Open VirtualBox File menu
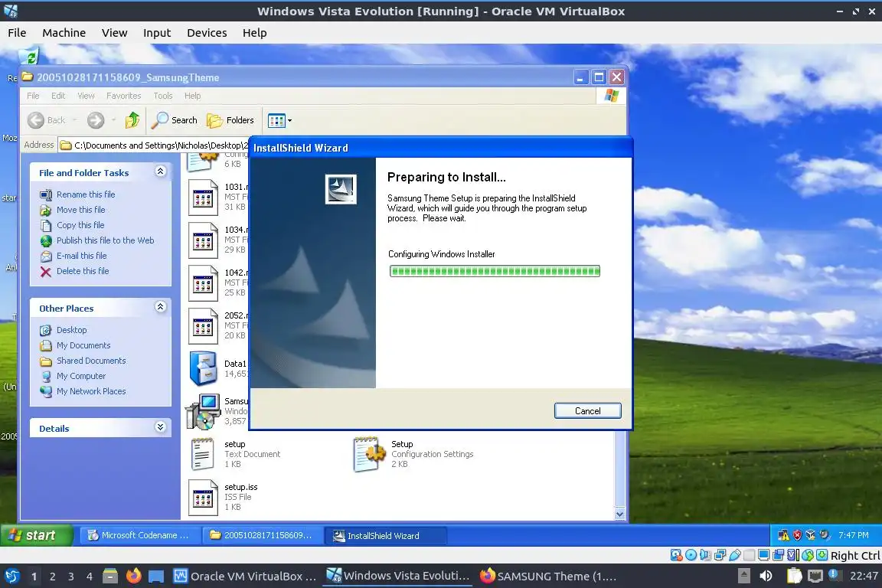This screenshot has height=588, width=882. pos(17,33)
